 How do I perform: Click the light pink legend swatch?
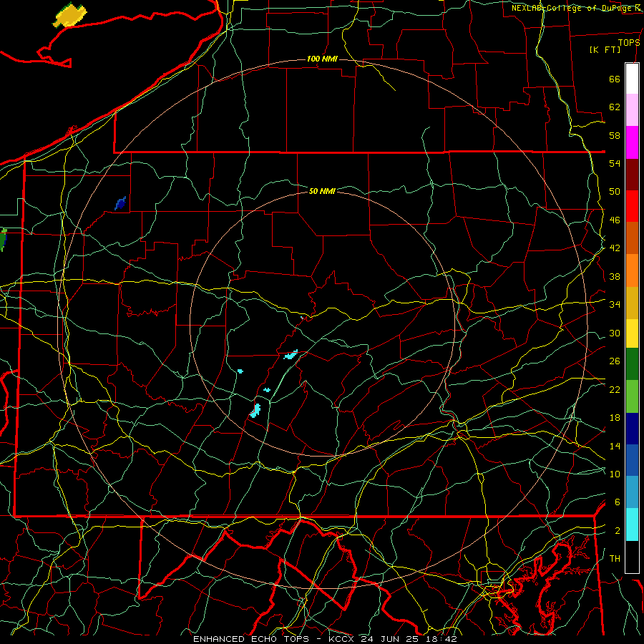(x=632, y=110)
